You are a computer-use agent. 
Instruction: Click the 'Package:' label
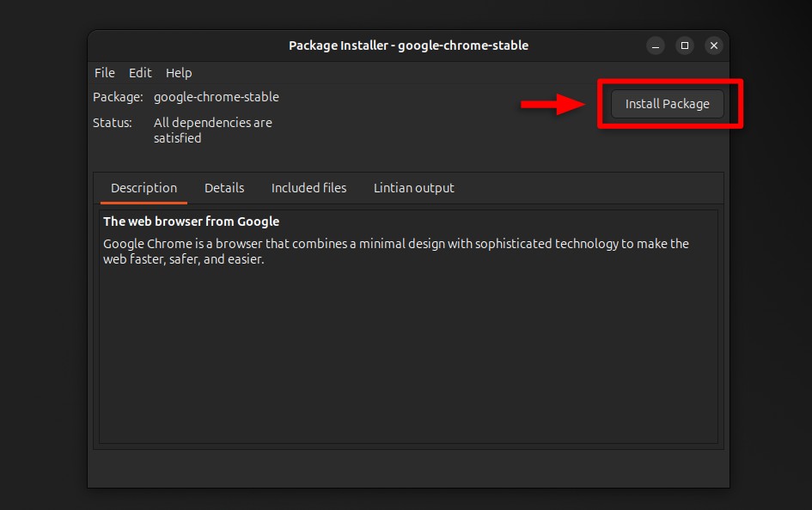click(118, 97)
